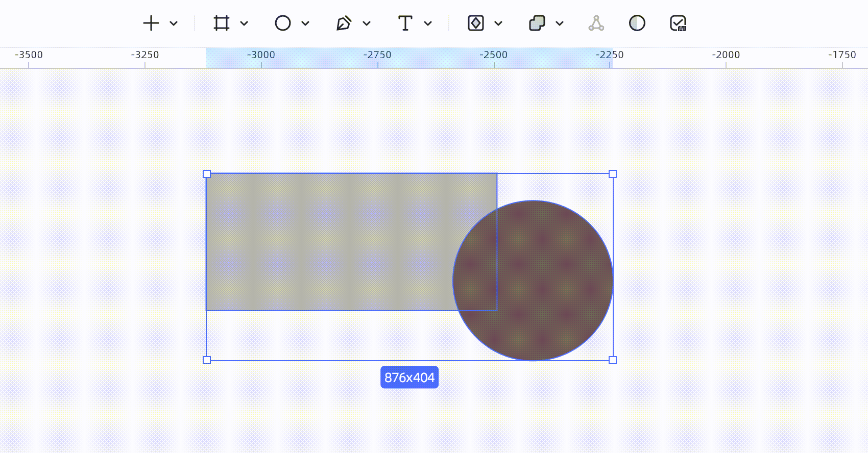The image size is (868, 453).
Task: Click the -3000 ruler mark
Action: 261,55
